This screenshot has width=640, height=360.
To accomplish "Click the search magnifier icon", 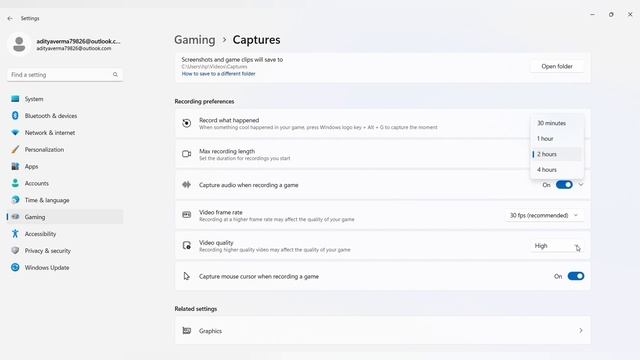I will tap(115, 75).
